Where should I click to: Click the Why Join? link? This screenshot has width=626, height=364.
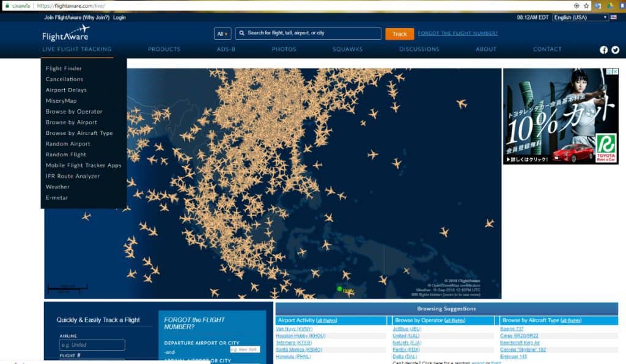tap(96, 18)
